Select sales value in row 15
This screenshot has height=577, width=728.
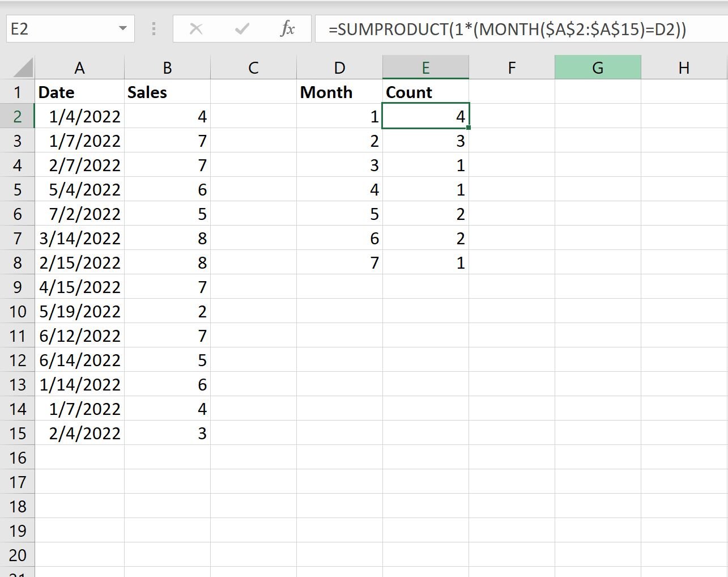point(167,433)
